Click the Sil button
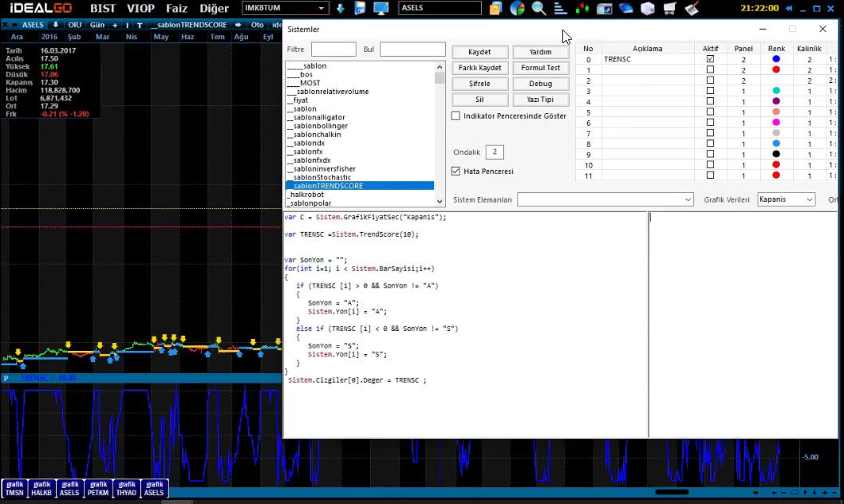The height and width of the screenshot is (504, 844). (479, 100)
